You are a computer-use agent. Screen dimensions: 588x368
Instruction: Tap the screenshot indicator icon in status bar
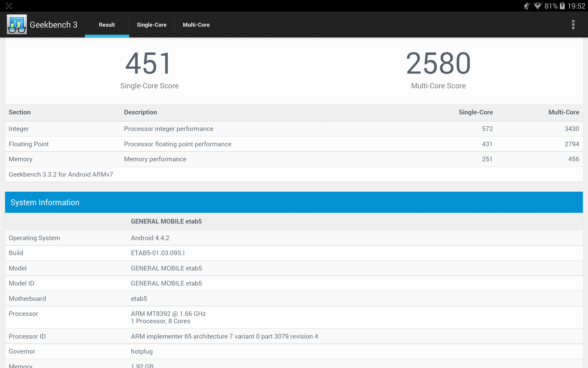(x=9, y=6)
